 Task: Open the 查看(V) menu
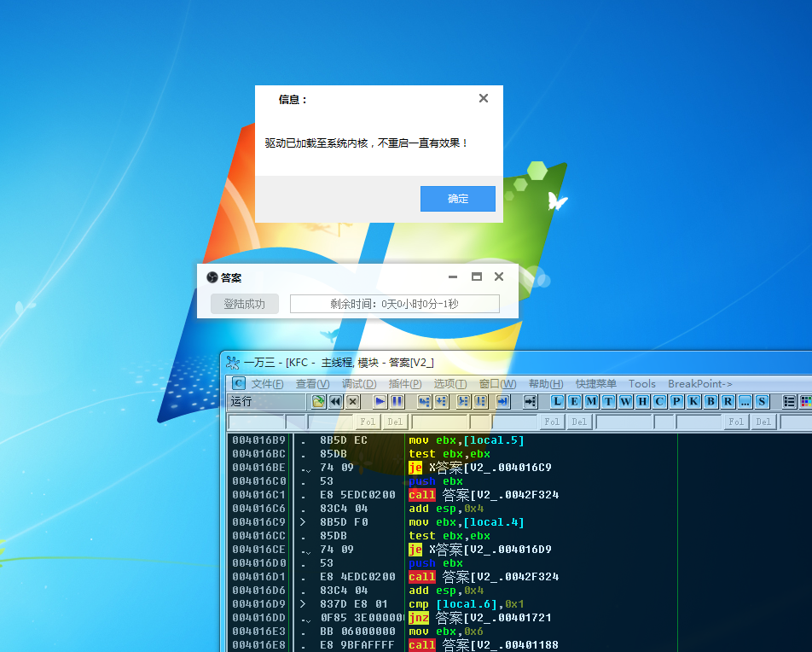(313, 384)
